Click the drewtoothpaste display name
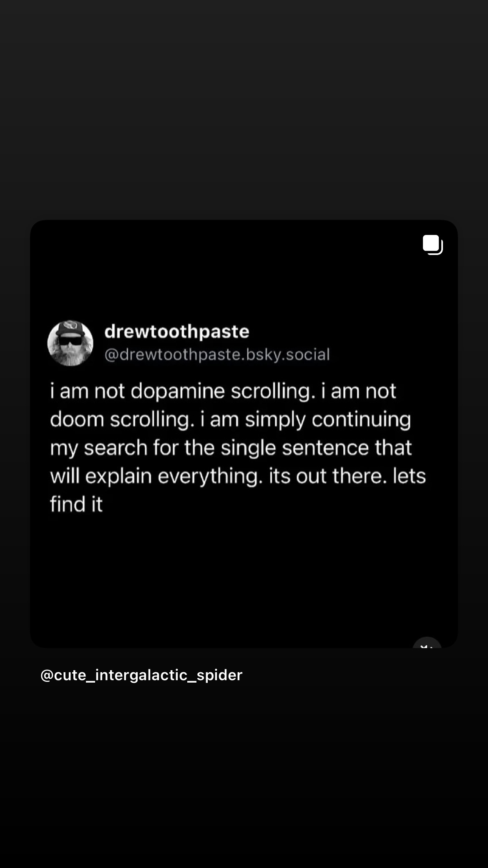Viewport: 488px width, 868px height. (x=177, y=331)
